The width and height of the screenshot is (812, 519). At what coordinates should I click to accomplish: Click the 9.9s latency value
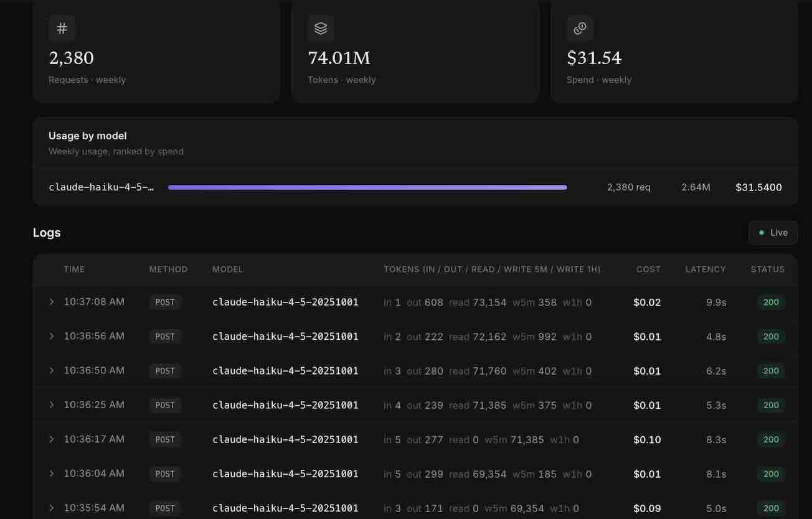pyautogui.click(x=716, y=302)
